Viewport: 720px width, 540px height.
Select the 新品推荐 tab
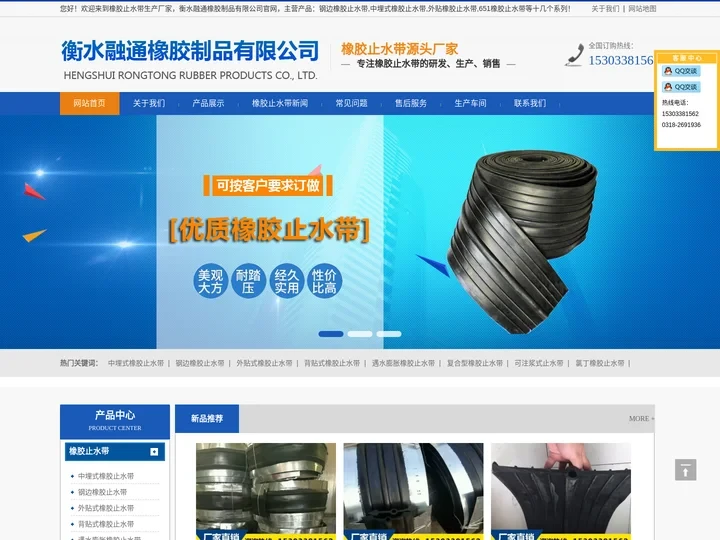coord(206,419)
